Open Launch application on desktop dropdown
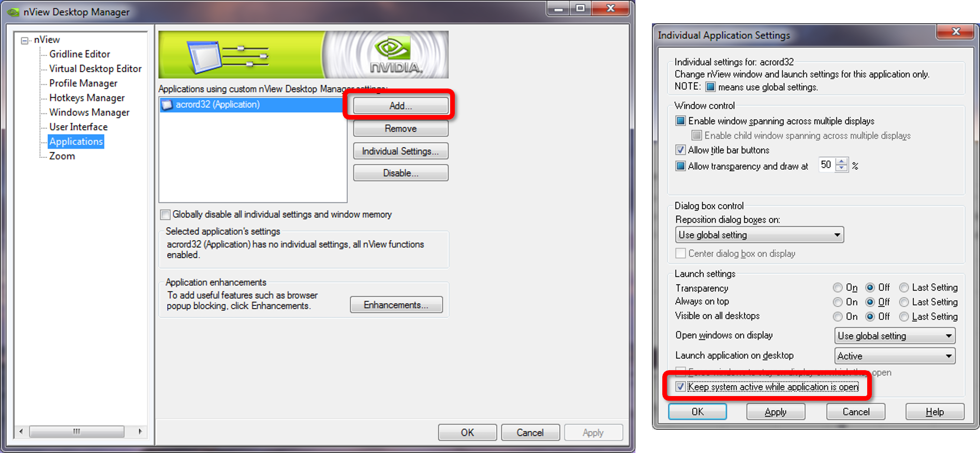 pos(895,356)
